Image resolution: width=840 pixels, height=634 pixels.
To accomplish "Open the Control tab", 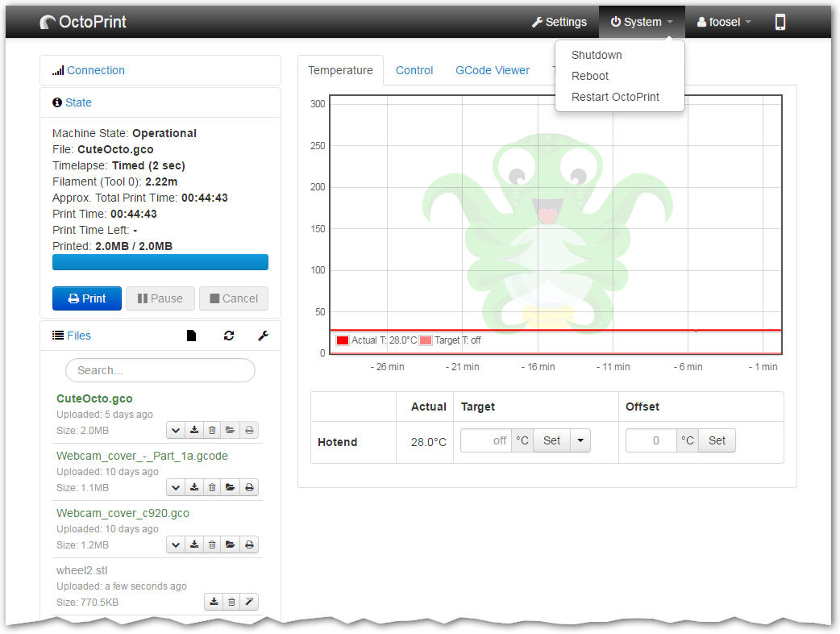I will 414,70.
